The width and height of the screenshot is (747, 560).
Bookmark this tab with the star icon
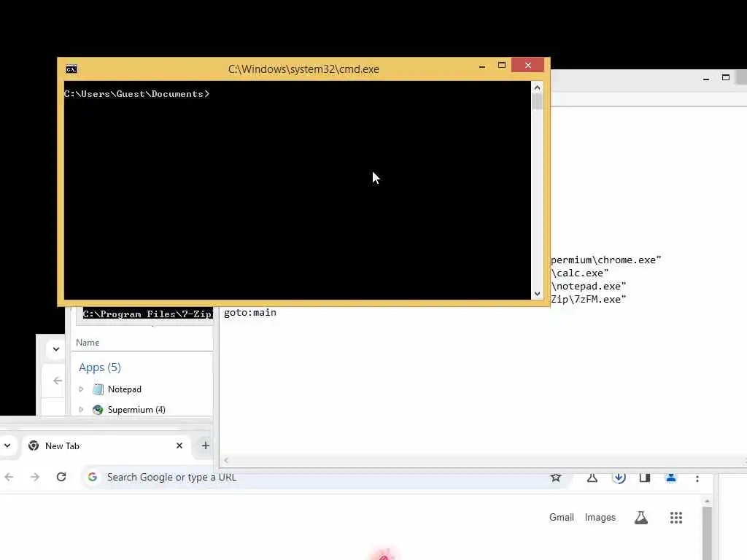click(x=555, y=477)
